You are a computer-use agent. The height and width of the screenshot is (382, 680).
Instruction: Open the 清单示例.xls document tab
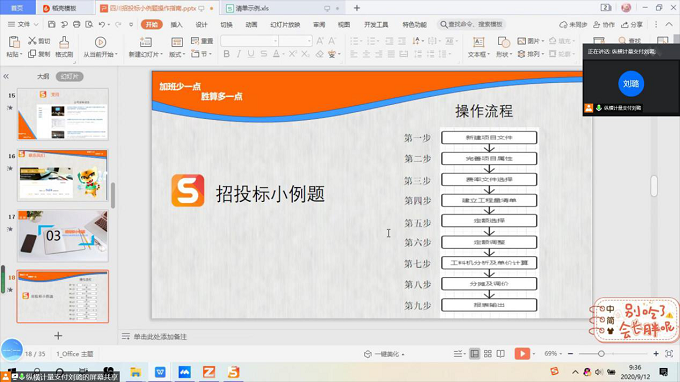[284, 8]
